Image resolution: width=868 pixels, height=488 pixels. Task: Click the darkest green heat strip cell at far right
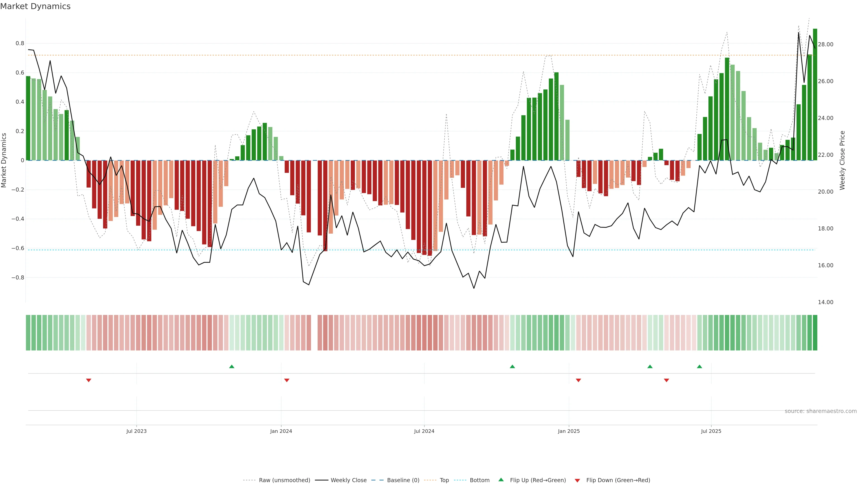point(815,333)
